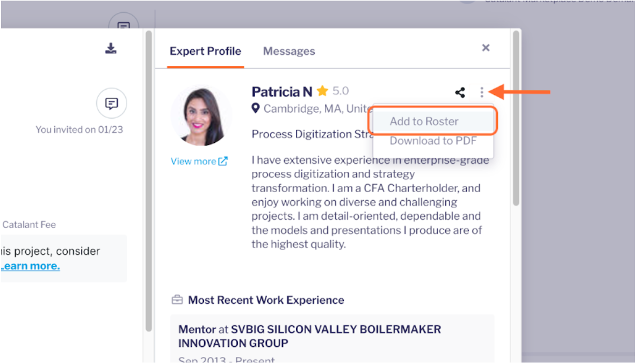Click the Most Recent Work Experience heading
The height and width of the screenshot is (364, 636).
(266, 300)
